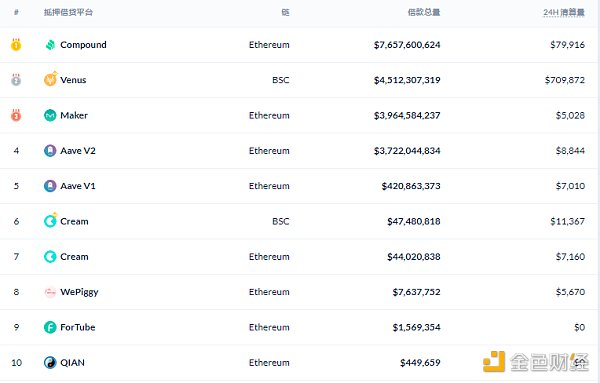Open the WePiggy platform link
600x383 pixels.
pos(79,292)
